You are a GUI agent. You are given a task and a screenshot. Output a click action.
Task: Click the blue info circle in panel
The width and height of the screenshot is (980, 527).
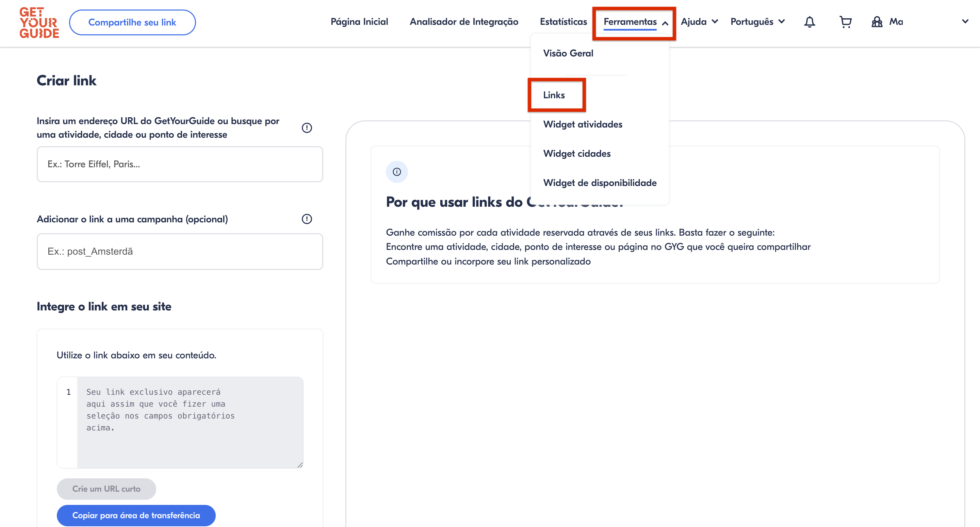397,172
